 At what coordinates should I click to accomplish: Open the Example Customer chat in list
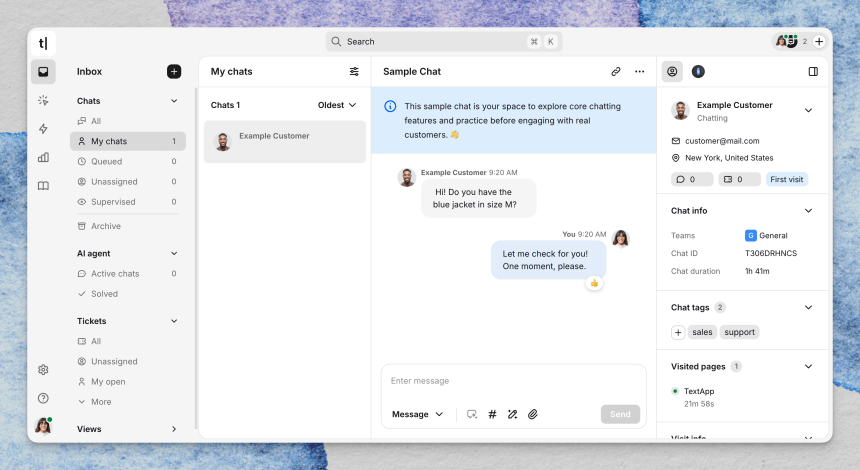[285, 141]
